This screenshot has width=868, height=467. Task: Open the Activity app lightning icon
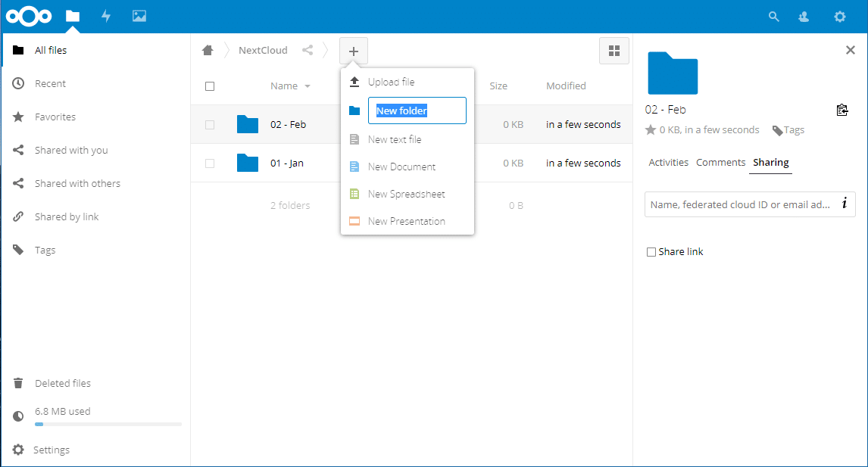(x=106, y=16)
